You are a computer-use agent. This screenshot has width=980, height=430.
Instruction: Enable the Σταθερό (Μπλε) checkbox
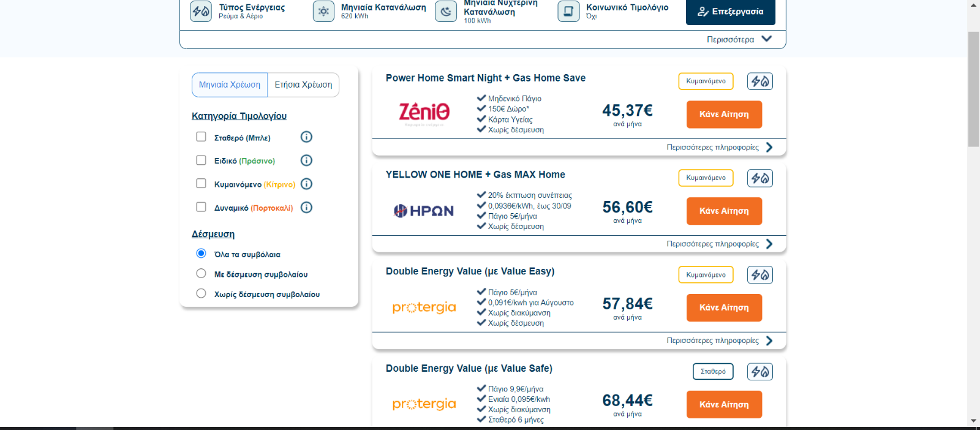coord(201,137)
